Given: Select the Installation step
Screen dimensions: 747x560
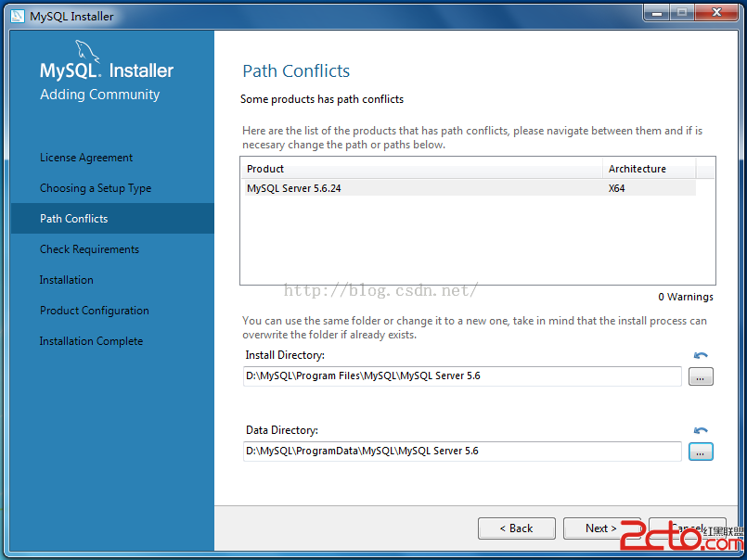Looking at the screenshot, I should point(67,279).
